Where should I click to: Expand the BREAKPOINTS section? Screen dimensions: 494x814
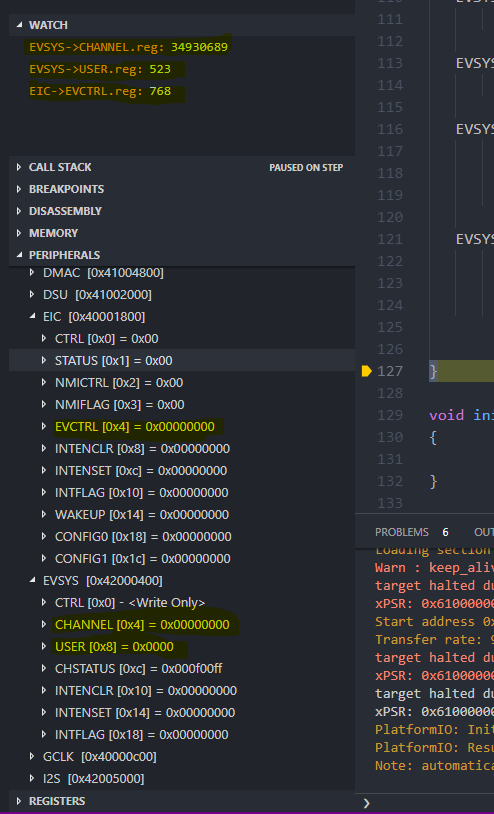20,189
